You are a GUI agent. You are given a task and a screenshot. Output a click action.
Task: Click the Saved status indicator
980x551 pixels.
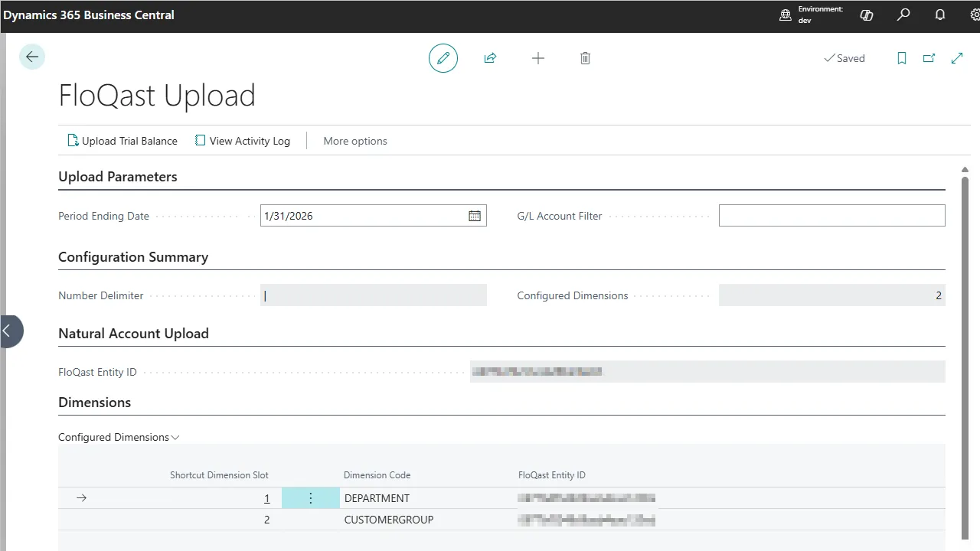(x=844, y=58)
